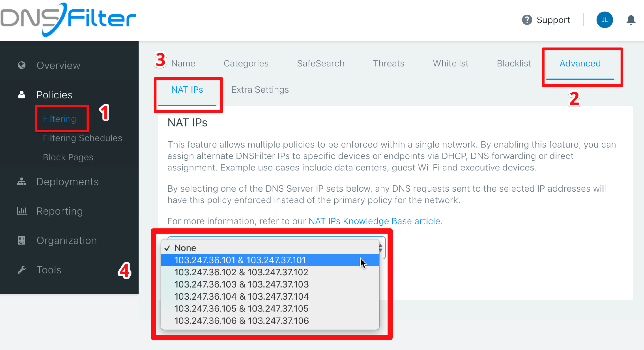Select 103.247.36.102 & 103.247.37.102 option
Screen dimensions: 644x350
[x=270, y=272]
